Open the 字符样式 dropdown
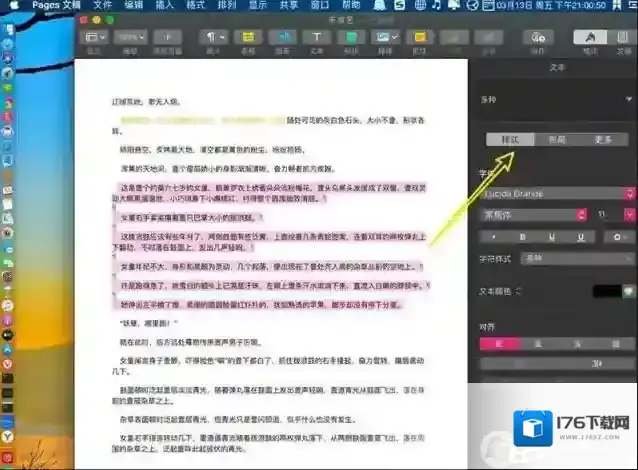 [x=578, y=258]
